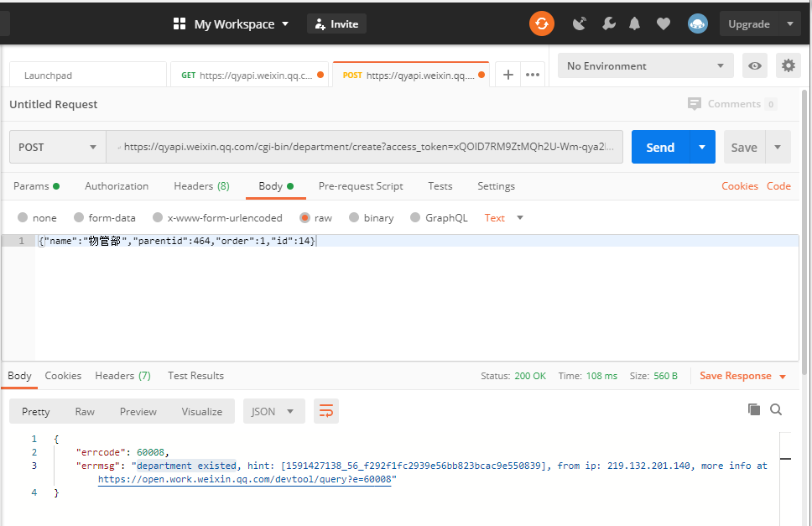812x526 pixels.
Task: Select the raw body type
Action: coord(305,217)
